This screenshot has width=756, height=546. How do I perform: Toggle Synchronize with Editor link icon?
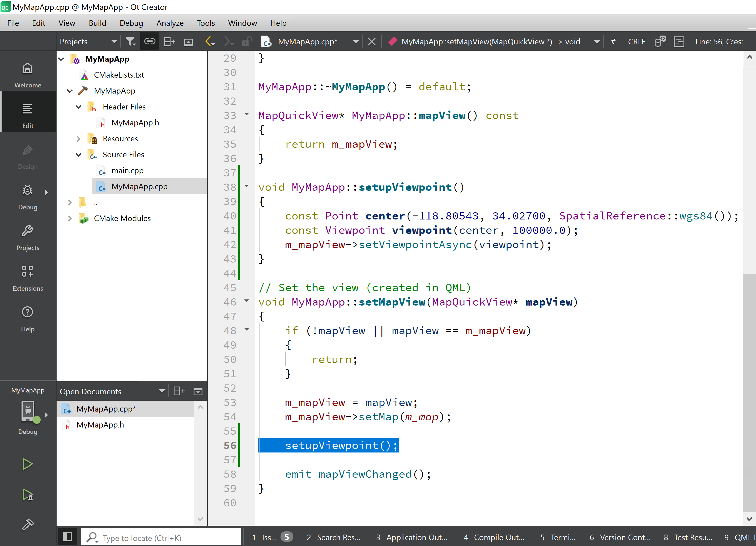pos(150,42)
